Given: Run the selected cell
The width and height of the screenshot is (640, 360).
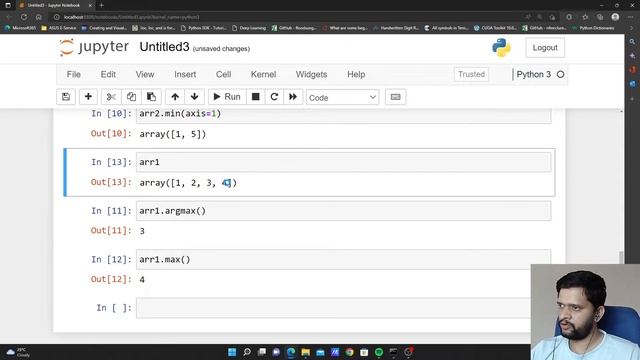Looking at the screenshot, I should tap(227, 97).
